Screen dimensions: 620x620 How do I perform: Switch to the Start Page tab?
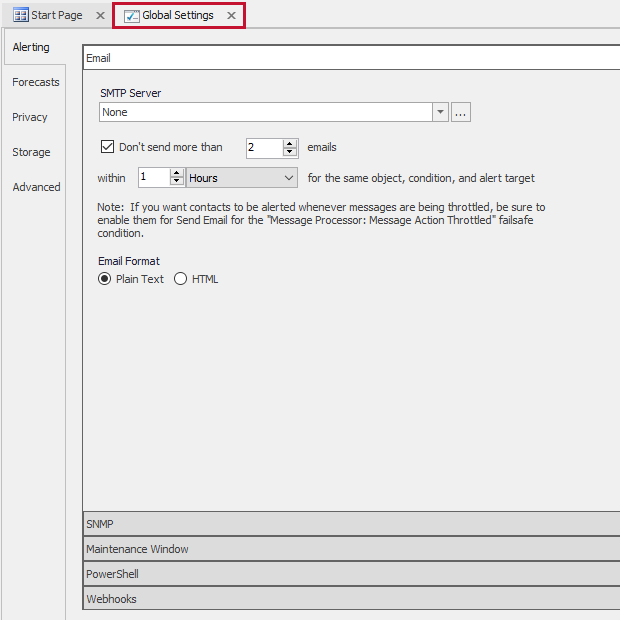click(x=57, y=15)
